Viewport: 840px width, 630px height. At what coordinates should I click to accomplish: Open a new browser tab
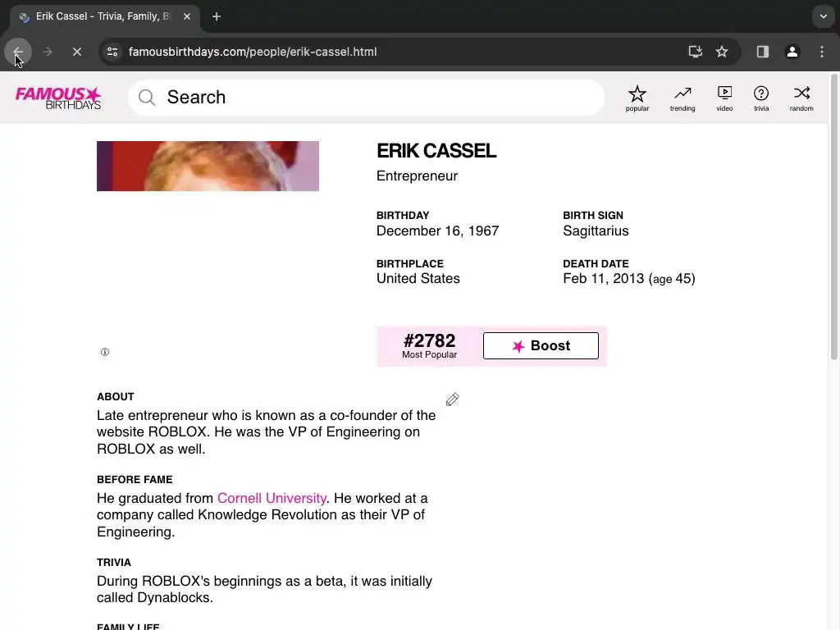217,16
